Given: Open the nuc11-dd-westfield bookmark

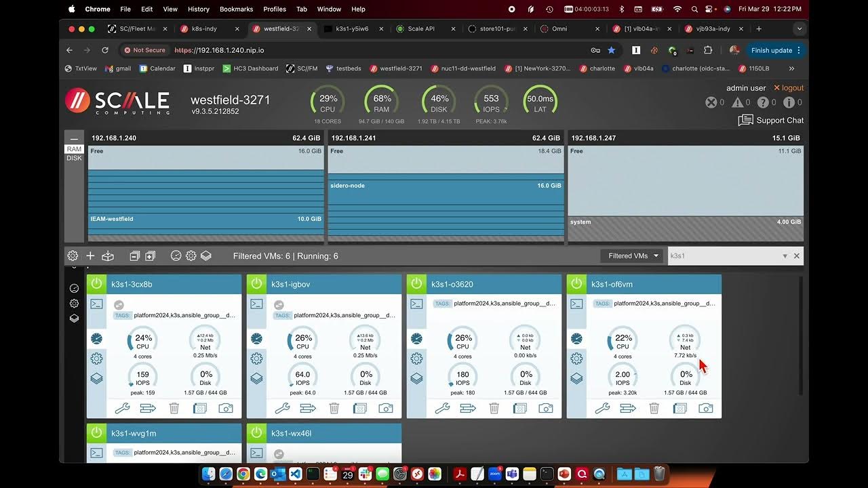Looking at the screenshot, I should (463, 68).
